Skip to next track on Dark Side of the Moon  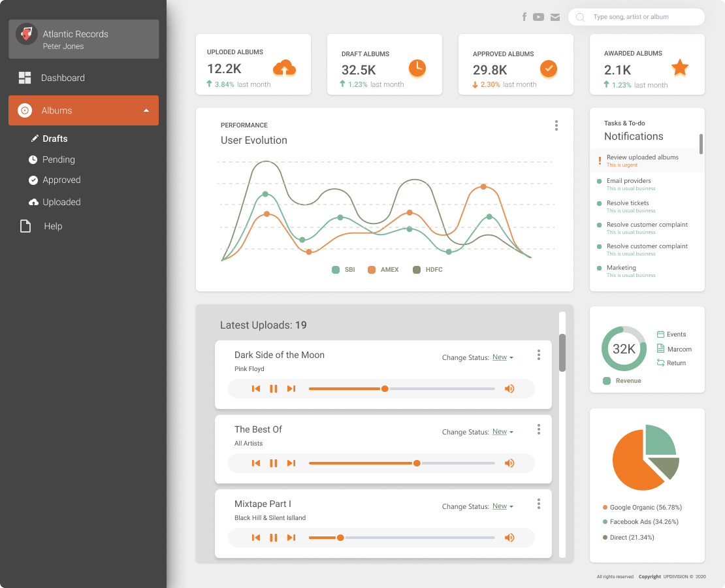coord(291,389)
